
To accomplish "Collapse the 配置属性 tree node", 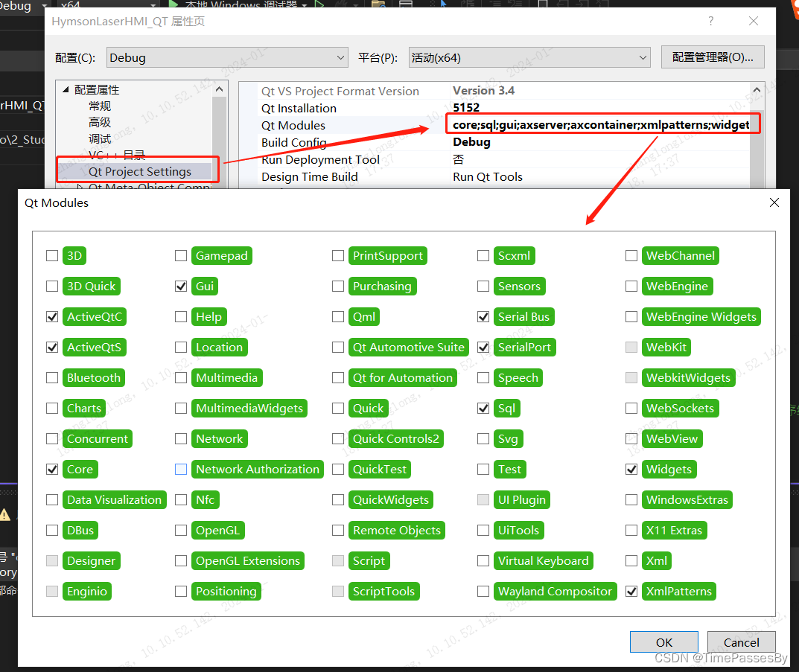I will pyautogui.click(x=66, y=88).
